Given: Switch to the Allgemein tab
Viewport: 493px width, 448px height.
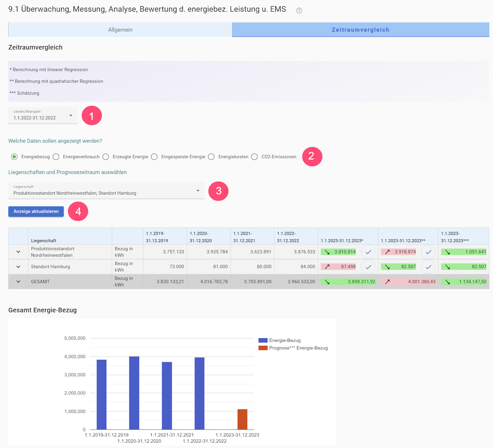Looking at the screenshot, I should [120, 30].
